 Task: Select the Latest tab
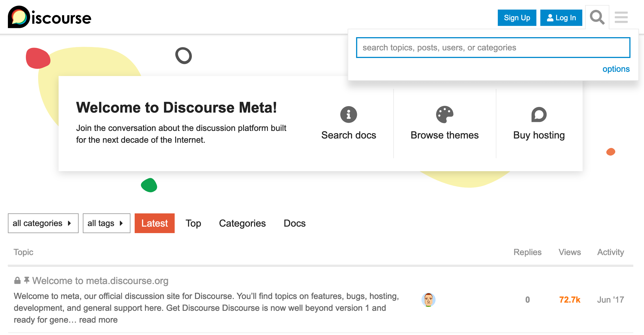pyautogui.click(x=155, y=223)
